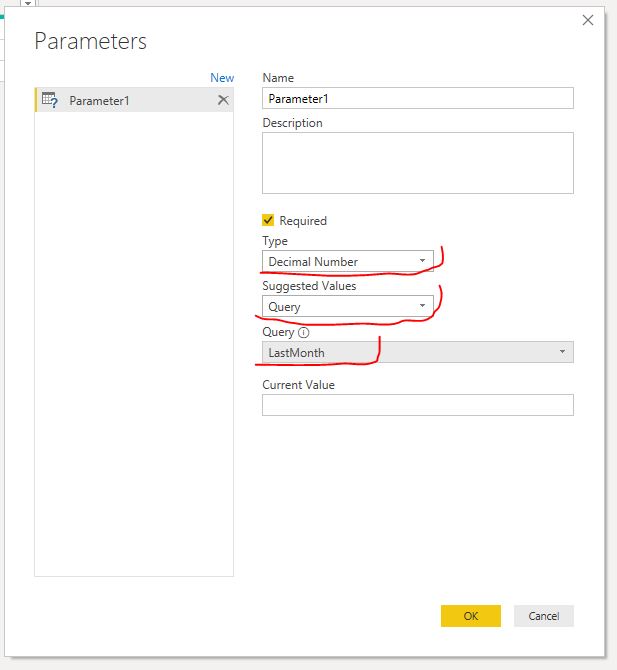Select Parameter1 in the parameter list
Image resolution: width=617 pixels, height=670 pixels.
(x=134, y=100)
